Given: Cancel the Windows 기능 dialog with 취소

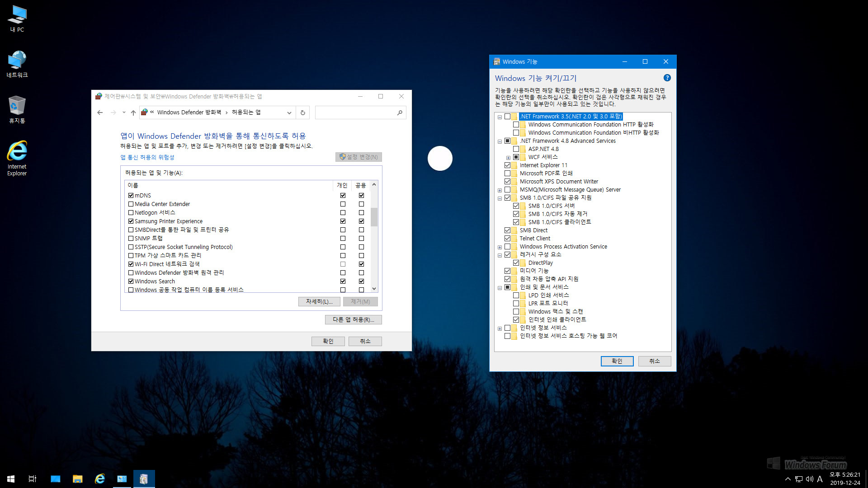Looking at the screenshot, I should click(655, 361).
